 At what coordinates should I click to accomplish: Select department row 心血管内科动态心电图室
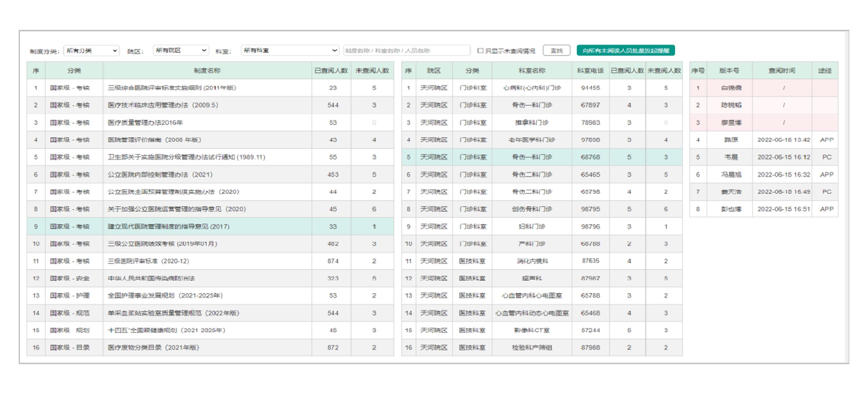532,313
